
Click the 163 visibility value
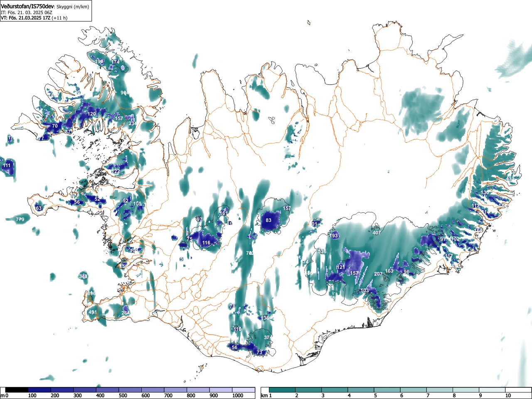pos(389,271)
